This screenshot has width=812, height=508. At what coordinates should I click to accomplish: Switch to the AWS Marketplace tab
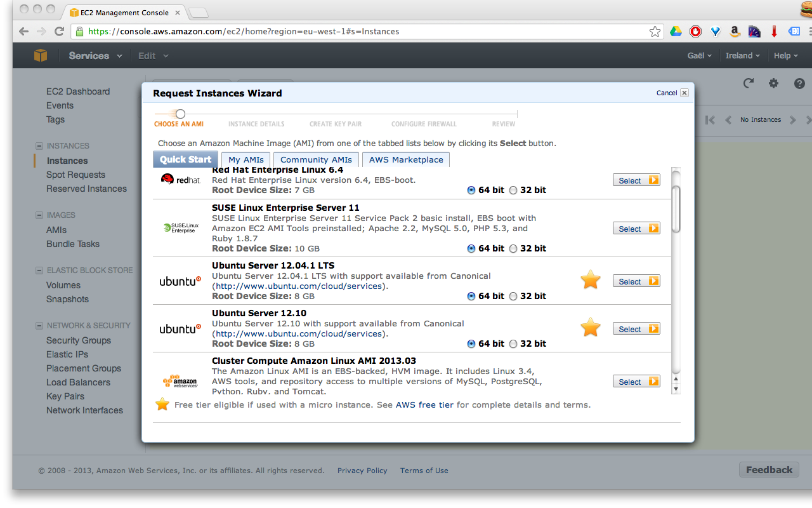pos(405,159)
